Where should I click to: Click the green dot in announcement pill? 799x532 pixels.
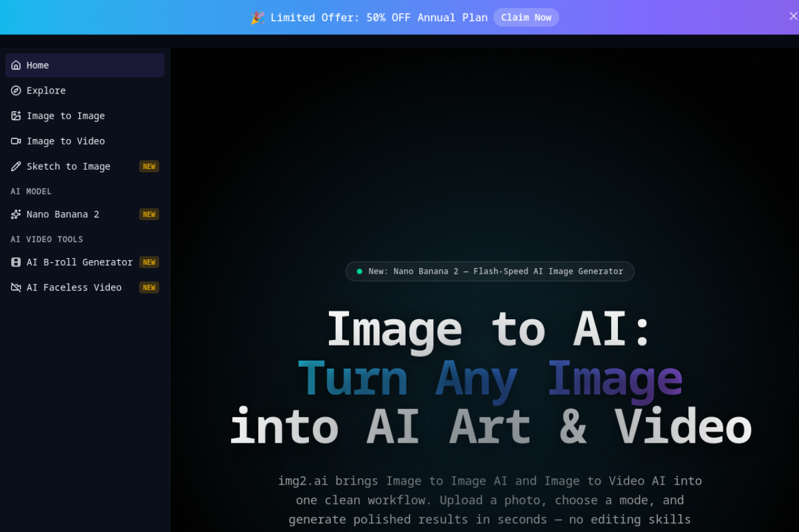[360, 271]
